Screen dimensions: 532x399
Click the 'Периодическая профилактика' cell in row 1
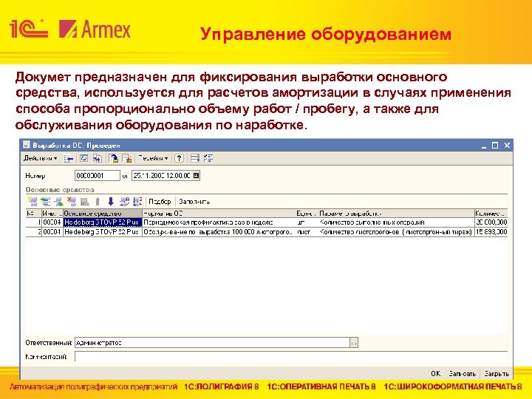point(219,222)
